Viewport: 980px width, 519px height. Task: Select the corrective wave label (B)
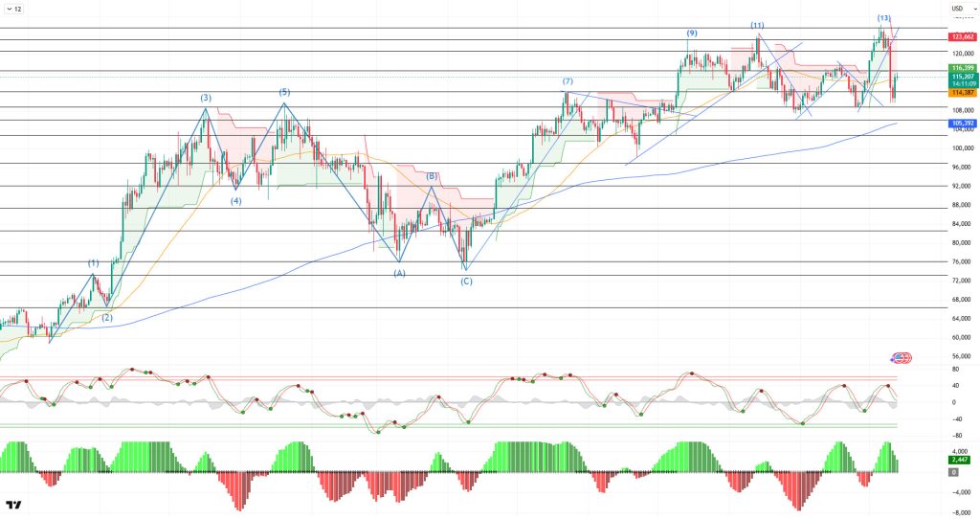pyautogui.click(x=432, y=176)
